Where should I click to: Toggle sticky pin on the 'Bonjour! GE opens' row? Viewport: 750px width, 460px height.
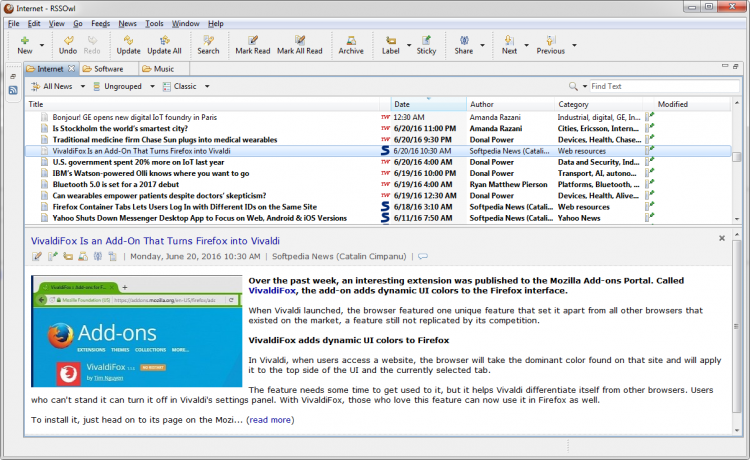click(649, 117)
